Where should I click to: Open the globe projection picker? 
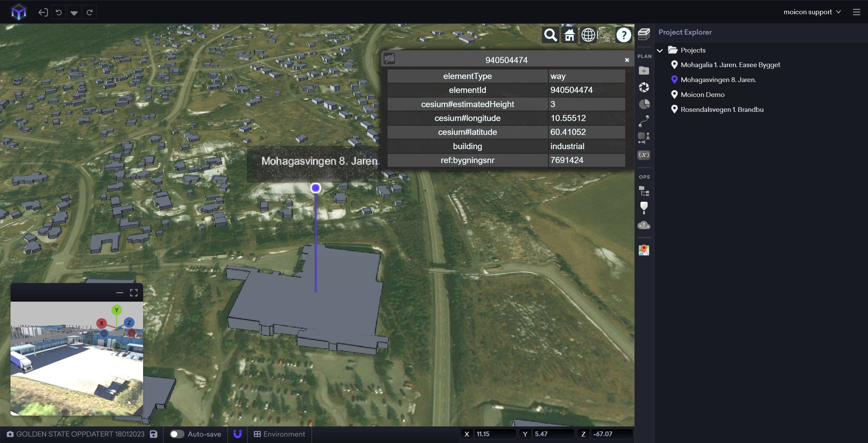click(x=588, y=35)
